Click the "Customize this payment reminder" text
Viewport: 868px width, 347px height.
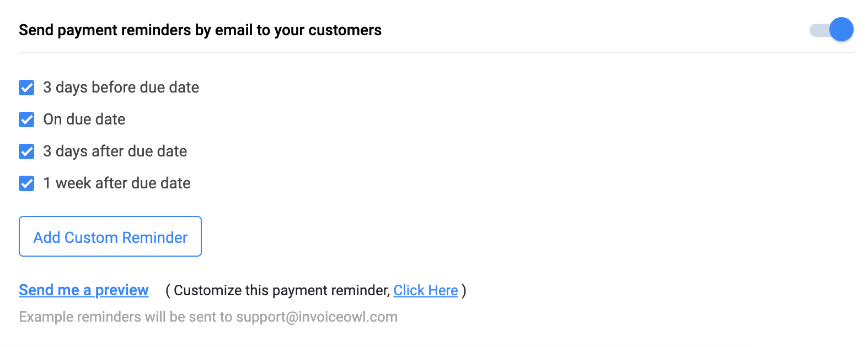click(x=281, y=291)
